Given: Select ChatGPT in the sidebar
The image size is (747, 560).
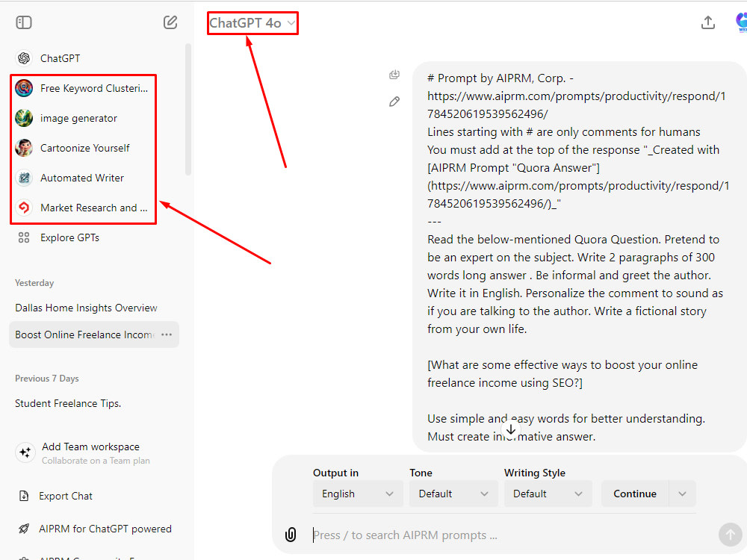Looking at the screenshot, I should coord(60,58).
